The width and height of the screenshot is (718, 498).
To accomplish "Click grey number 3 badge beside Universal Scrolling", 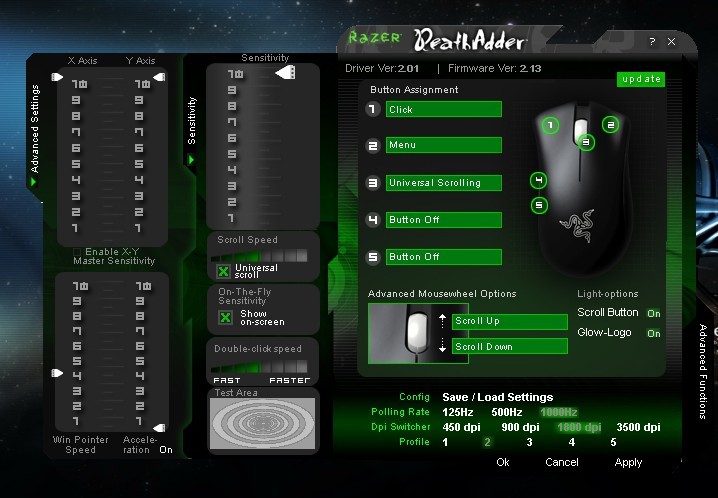I will click(373, 183).
